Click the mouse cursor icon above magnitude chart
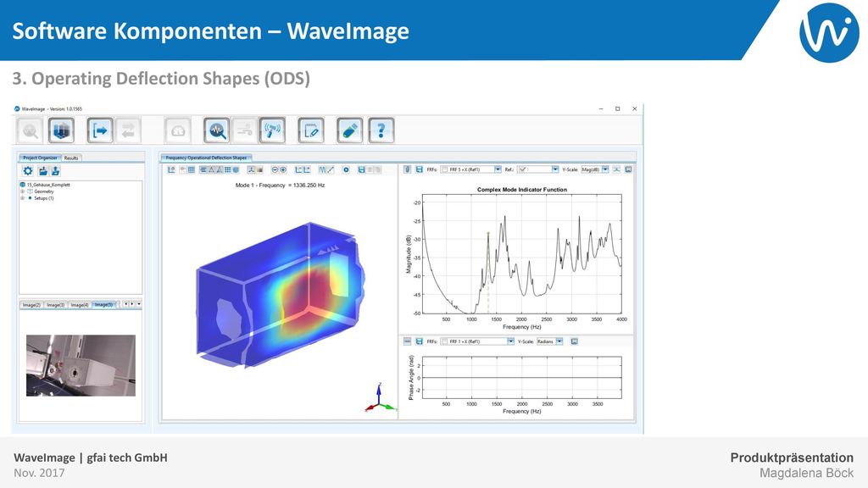Viewport: 868px width, 488px height. tap(407, 169)
